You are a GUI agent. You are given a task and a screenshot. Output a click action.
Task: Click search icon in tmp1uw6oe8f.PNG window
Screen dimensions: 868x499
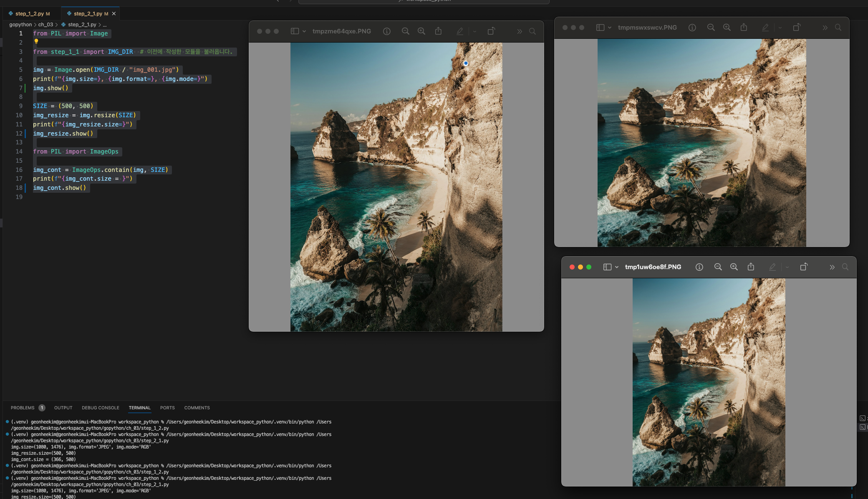[x=845, y=267]
